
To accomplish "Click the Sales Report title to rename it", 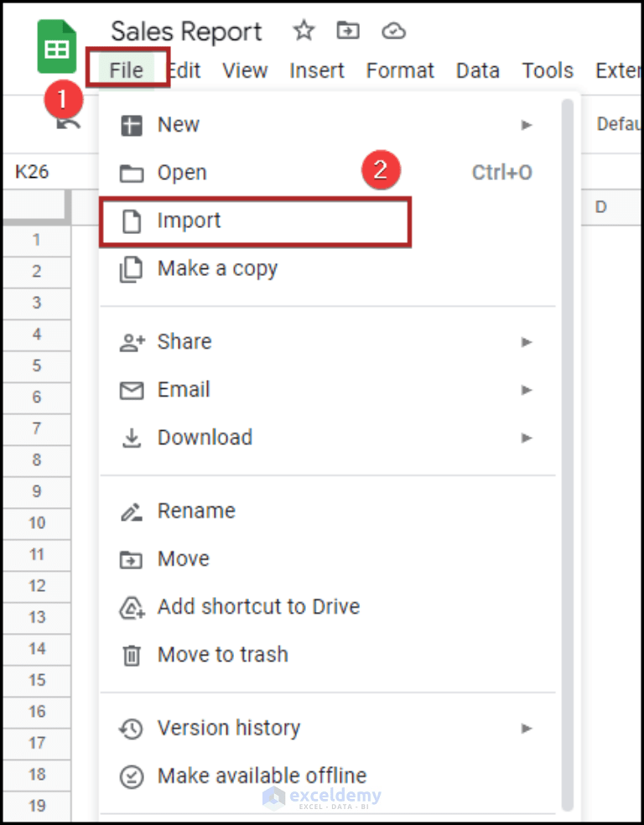I will click(x=186, y=31).
